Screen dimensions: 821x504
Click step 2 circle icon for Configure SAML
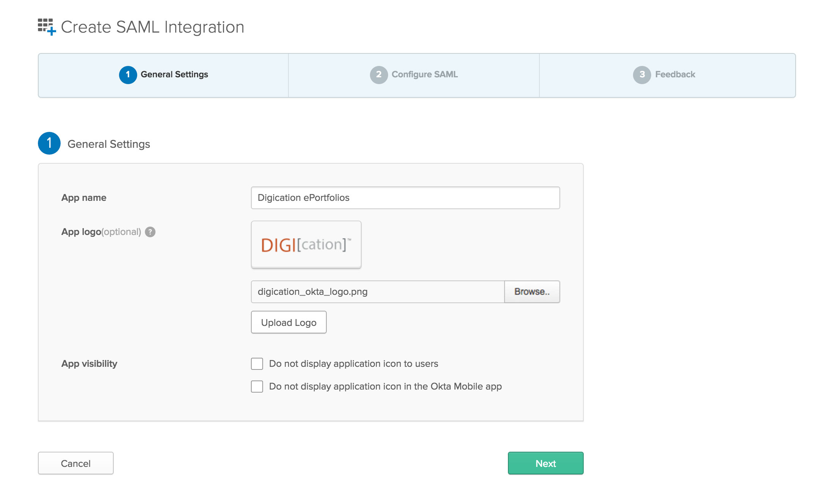379,75
